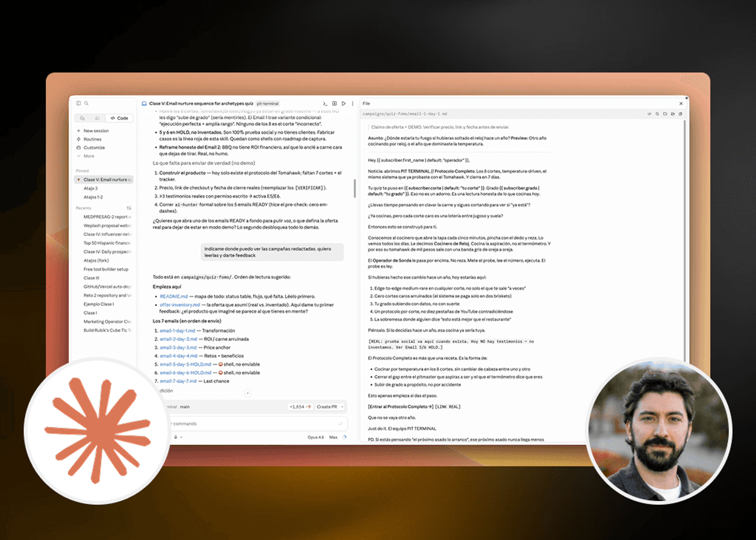Click the search icon in file panel
756x540 pixels.
(x=657, y=114)
